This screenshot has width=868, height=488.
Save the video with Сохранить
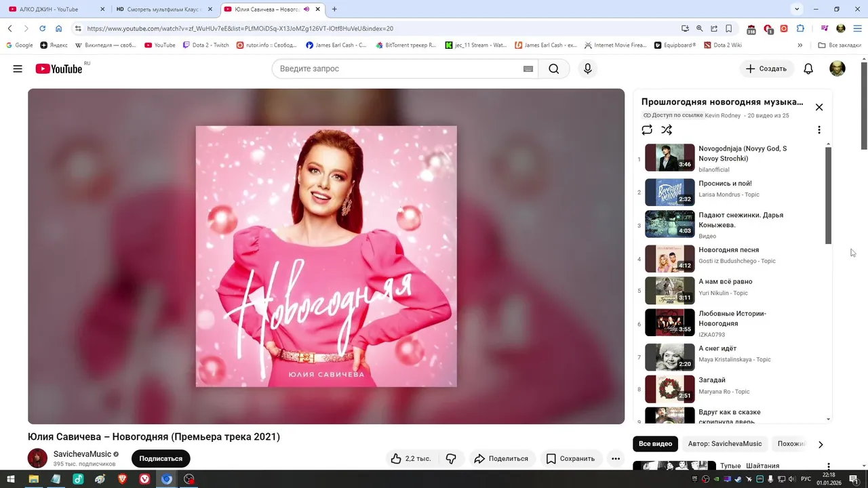click(x=570, y=459)
